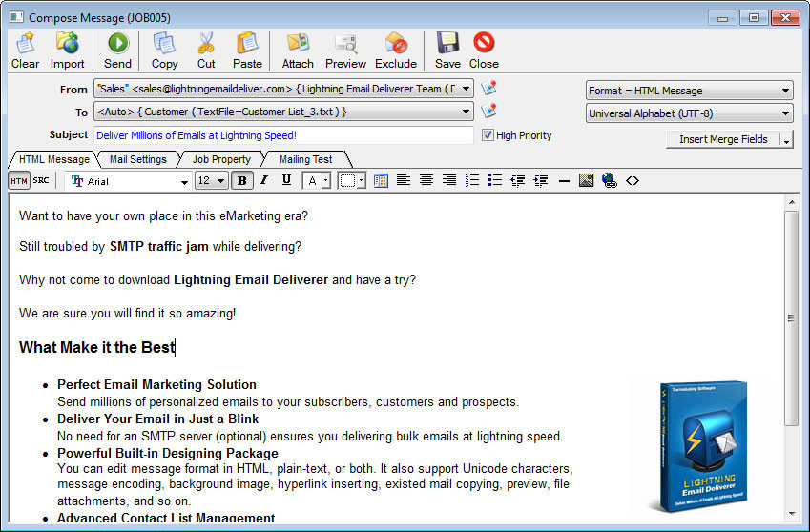The height and width of the screenshot is (532, 810).
Task: Click the angle-brackets HTML tag icon
Action: pyautogui.click(x=633, y=180)
